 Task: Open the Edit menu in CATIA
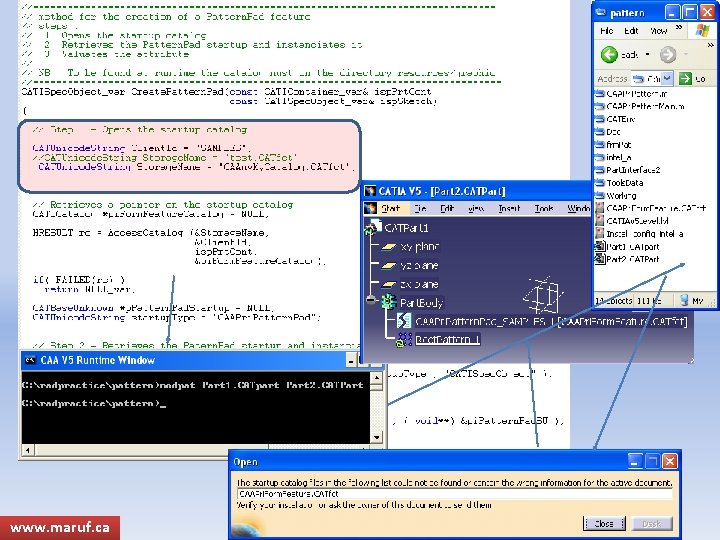(x=447, y=208)
